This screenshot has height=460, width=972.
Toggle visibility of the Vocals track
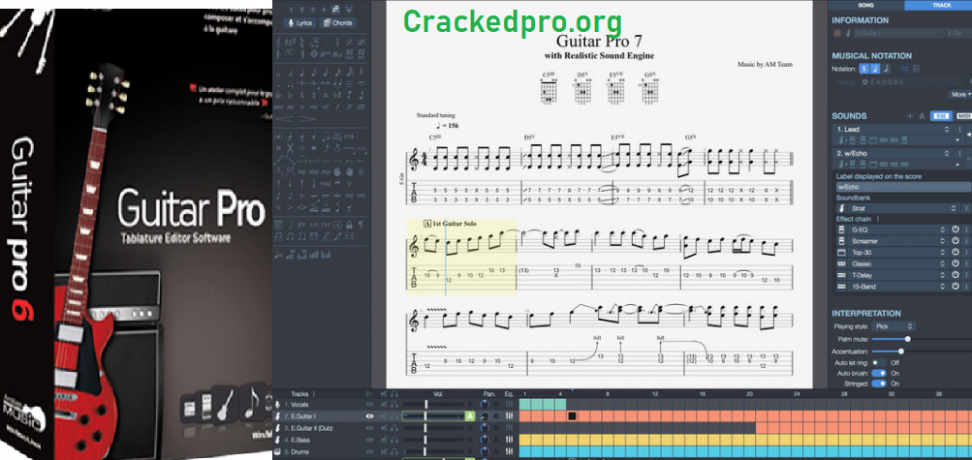point(369,405)
